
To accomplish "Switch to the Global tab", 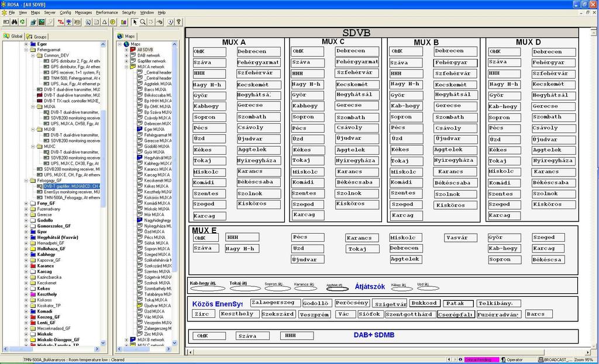I will coord(14,36).
